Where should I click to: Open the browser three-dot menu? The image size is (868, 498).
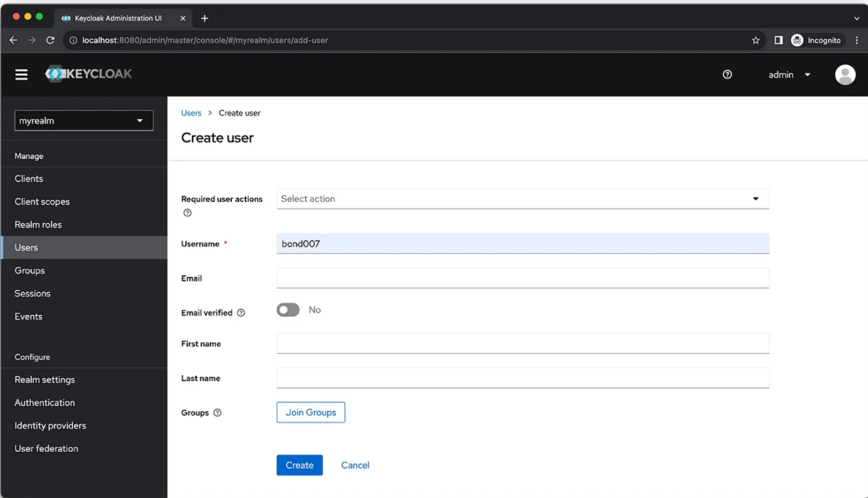[x=857, y=39]
